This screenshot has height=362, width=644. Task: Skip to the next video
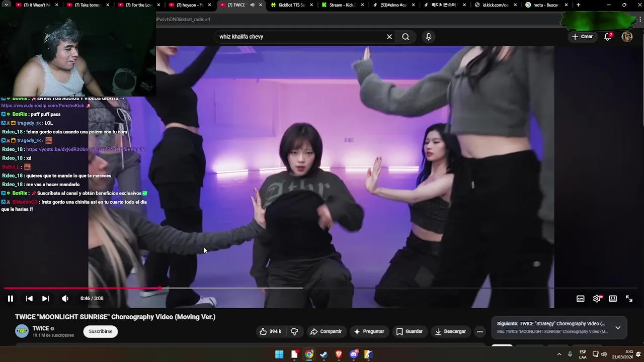45,299
